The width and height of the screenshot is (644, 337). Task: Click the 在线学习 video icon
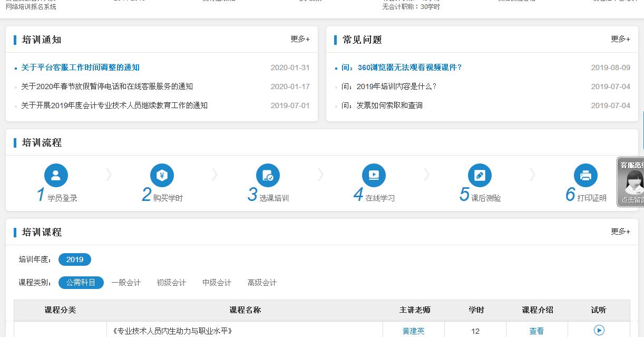tap(374, 176)
